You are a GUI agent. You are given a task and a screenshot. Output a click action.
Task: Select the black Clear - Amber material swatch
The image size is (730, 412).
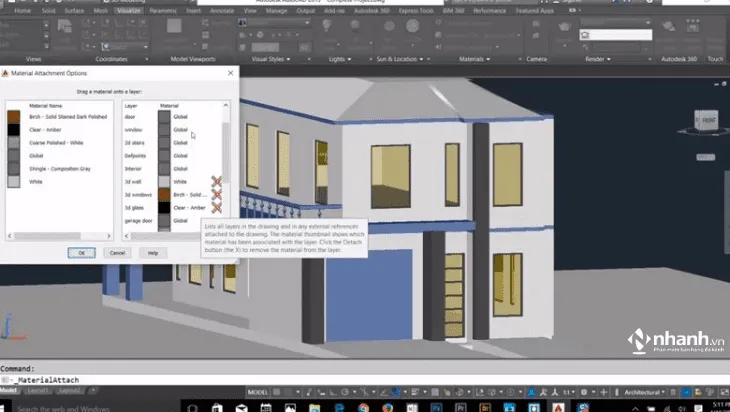coord(14,130)
